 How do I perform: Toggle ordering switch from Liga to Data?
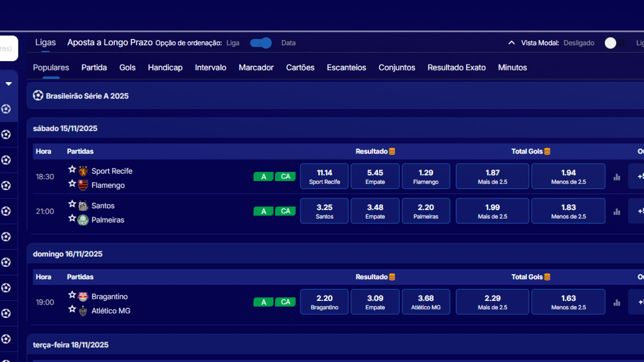[x=261, y=43]
